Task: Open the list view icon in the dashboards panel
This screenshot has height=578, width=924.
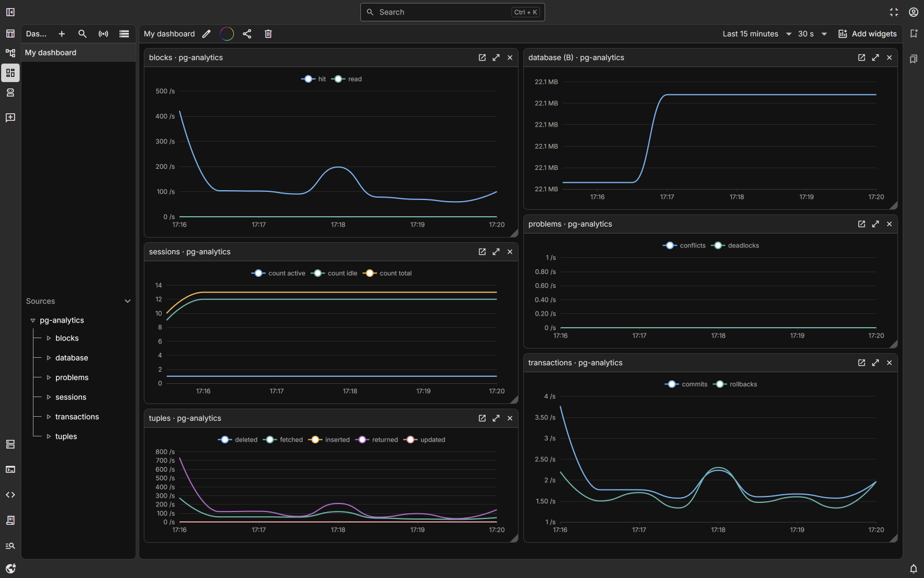Action: [x=124, y=34]
